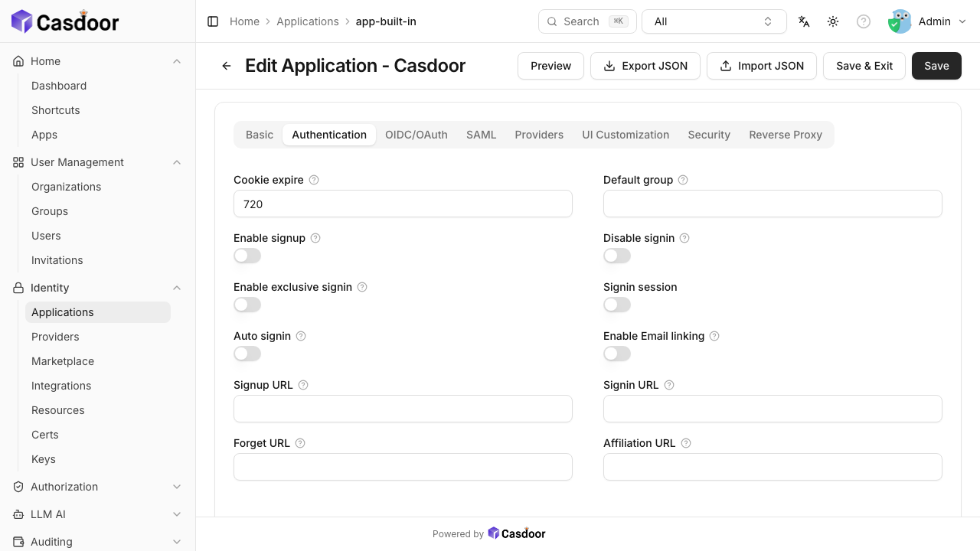Open the All organization dropdown

click(x=714, y=21)
